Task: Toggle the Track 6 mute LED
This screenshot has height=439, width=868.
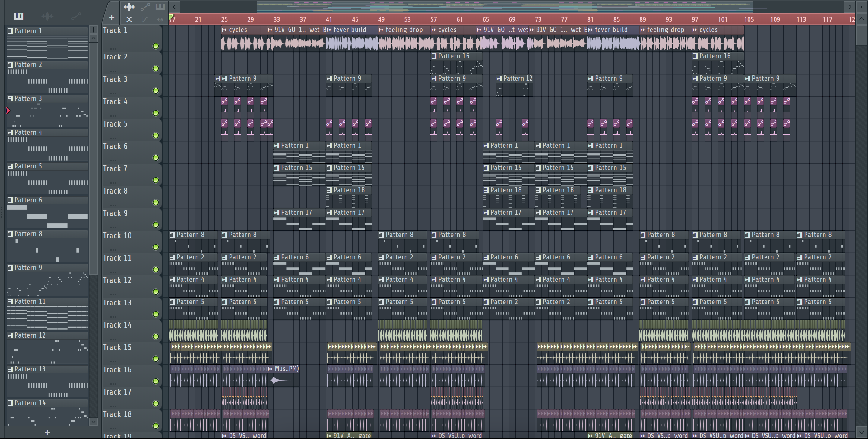Action: (156, 158)
